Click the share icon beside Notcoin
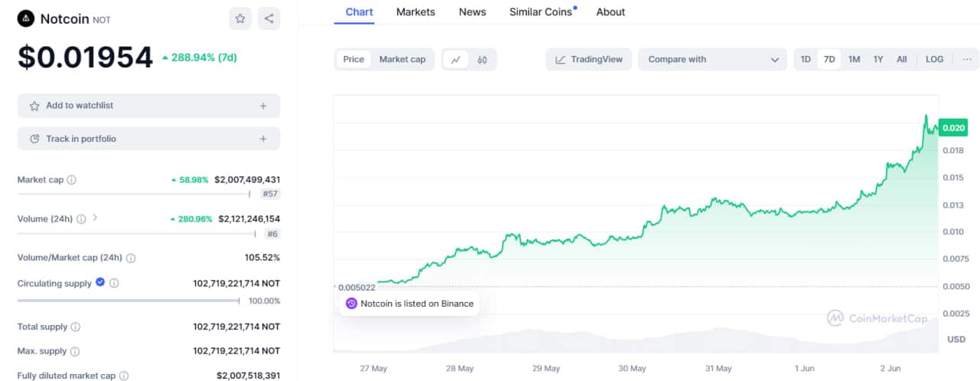980x381 pixels. pyautogui.click(x=269, y=18)
